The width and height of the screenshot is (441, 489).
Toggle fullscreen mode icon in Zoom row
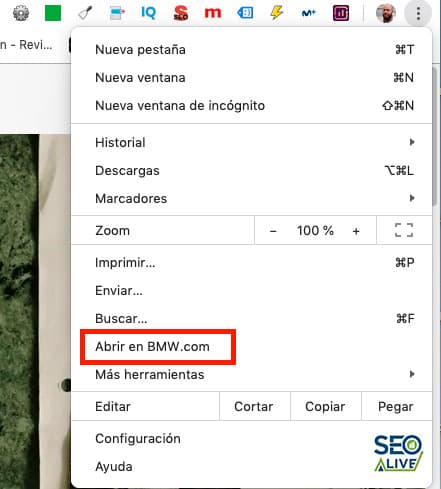point(404,230)
